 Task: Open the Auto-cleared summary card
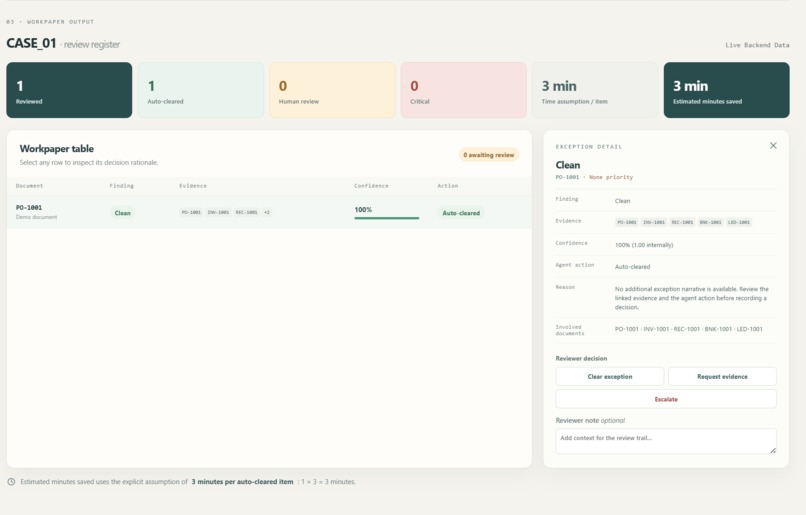click(200, 90)
